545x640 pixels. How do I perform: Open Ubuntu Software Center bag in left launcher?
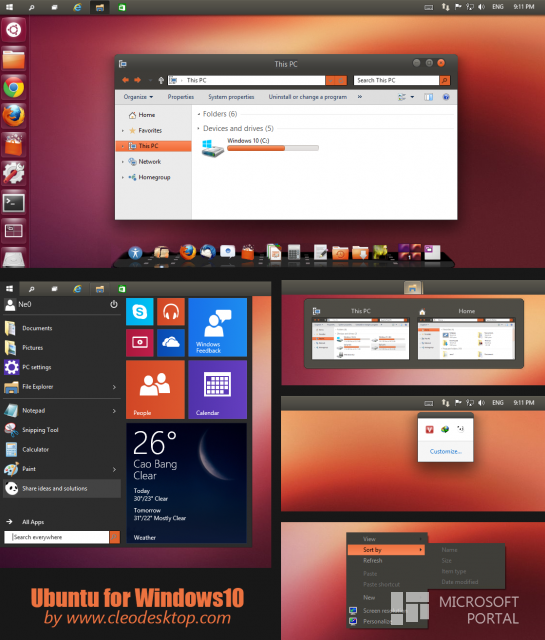(13, 144)
